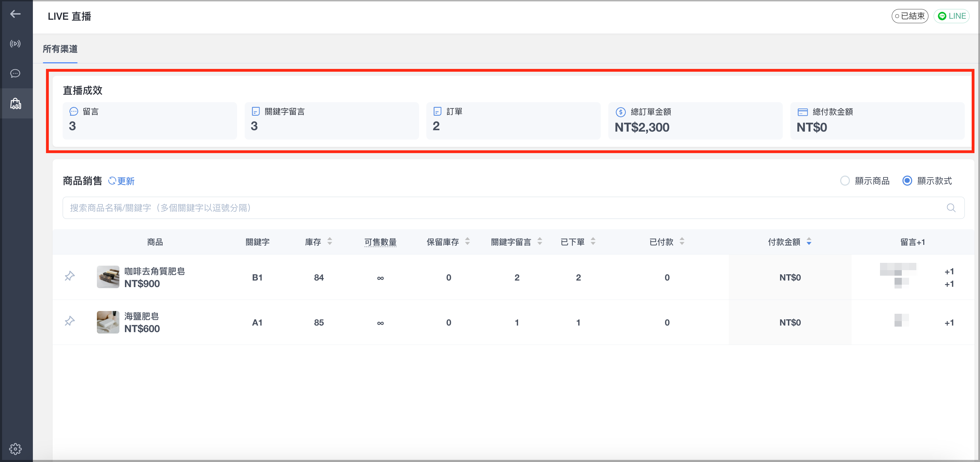Click the 已結束 status badge
Viewport: 980px width, 462px height.
click(910, 16)
